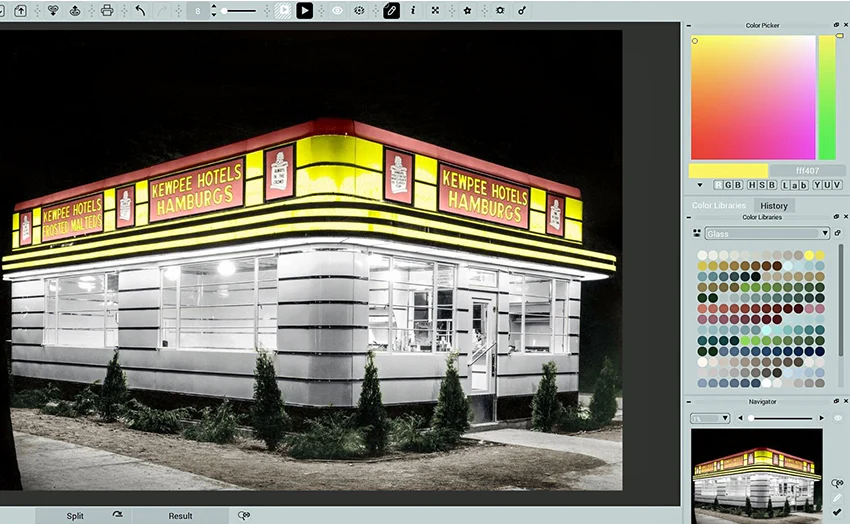
Task: Collapse the Color Libraries panel
Action: click(688, 217)
